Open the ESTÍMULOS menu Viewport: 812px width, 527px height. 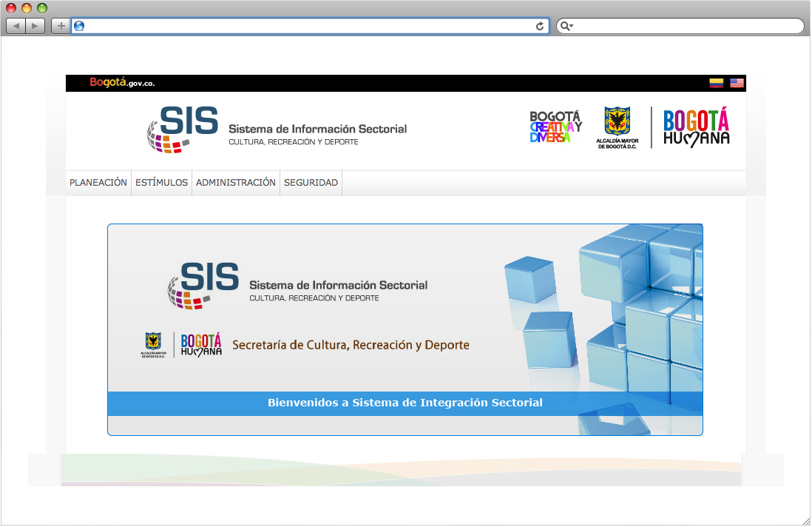pyautogui.click(x=161, y=182)
